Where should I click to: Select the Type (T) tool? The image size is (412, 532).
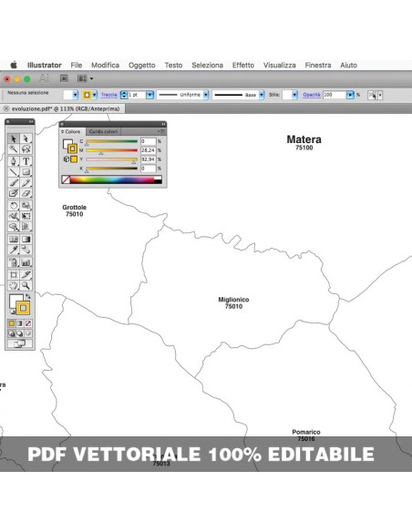pos(26,161)
